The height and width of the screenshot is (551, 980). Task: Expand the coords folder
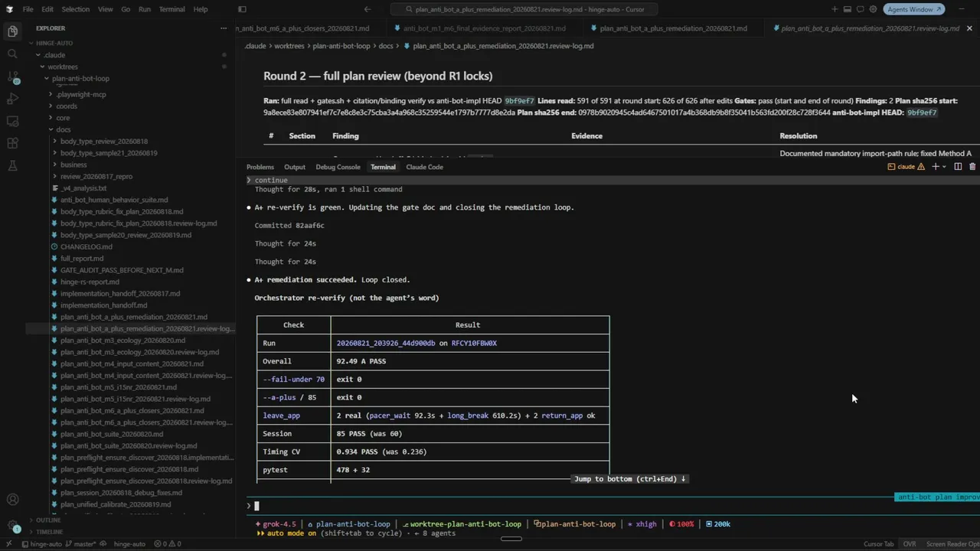67,106
